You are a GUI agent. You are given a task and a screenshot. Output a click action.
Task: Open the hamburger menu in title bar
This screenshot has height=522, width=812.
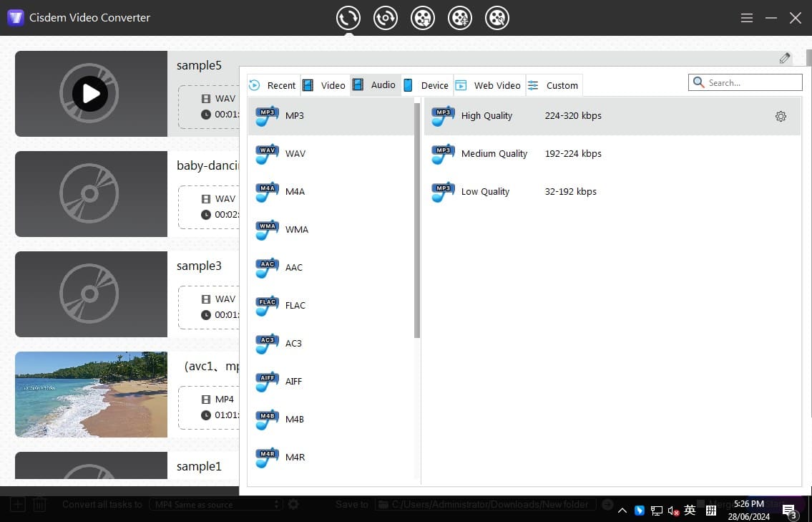click(x=746, y=18)
